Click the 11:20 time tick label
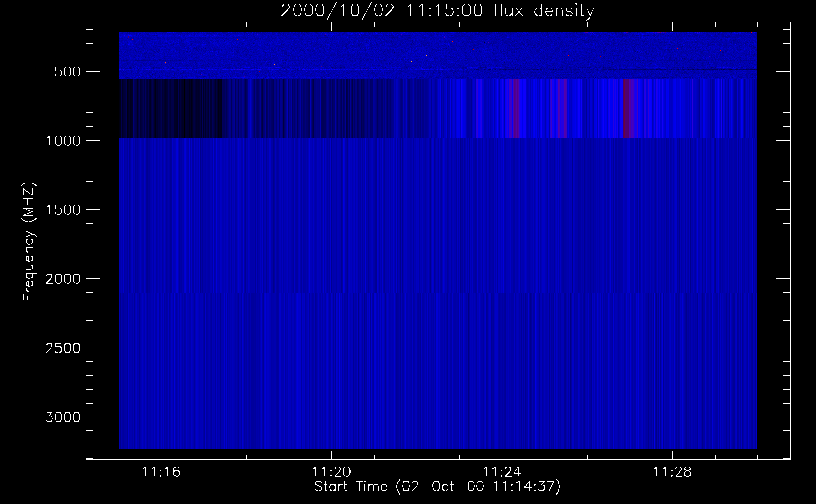816x504 pixels. coord(331,472)
